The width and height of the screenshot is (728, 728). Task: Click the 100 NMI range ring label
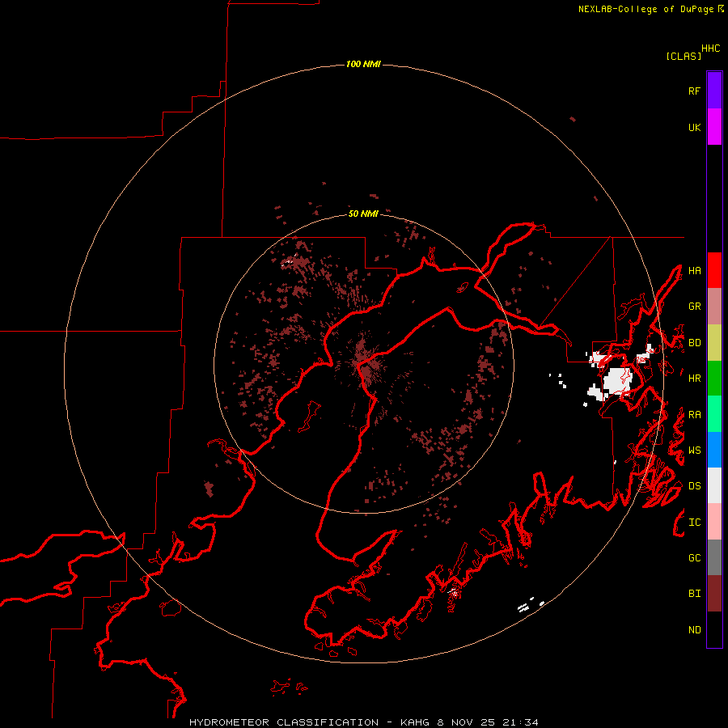[x=363, y=64]
